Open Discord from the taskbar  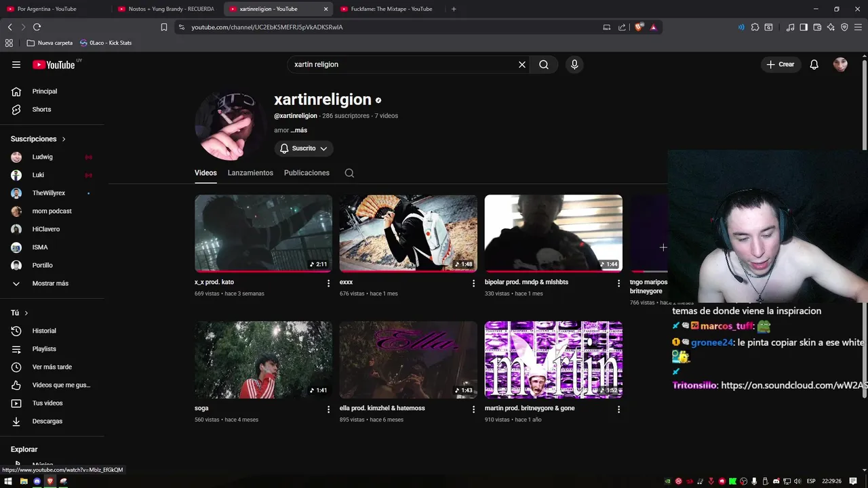point(37,481)
